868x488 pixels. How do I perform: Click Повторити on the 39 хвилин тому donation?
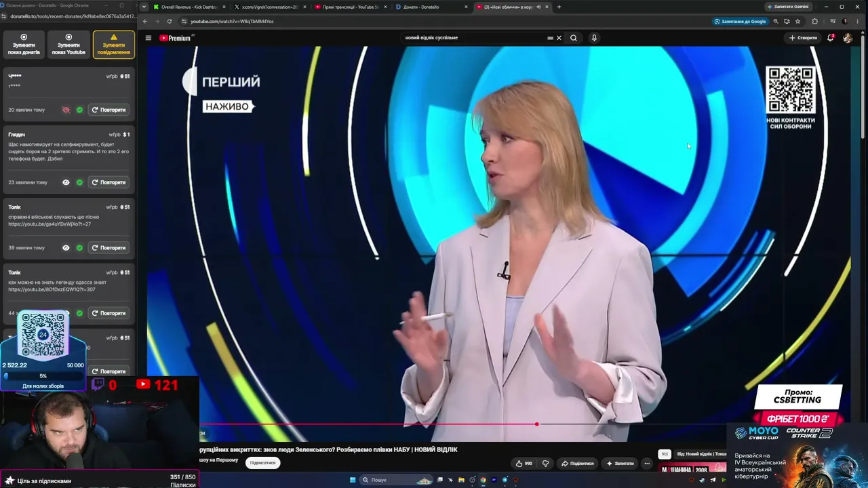tap(108, 247)
